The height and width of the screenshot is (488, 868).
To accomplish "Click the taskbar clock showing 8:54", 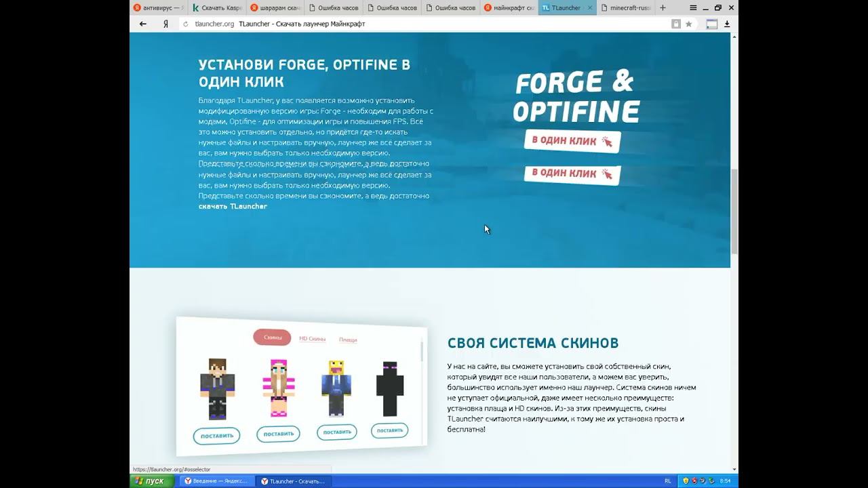I will 726,481.
